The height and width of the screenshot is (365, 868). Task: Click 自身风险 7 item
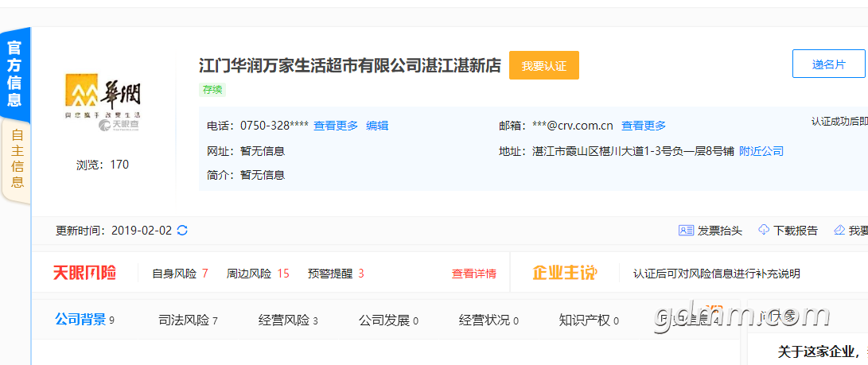pyautogui.click(x=180, y=274)
